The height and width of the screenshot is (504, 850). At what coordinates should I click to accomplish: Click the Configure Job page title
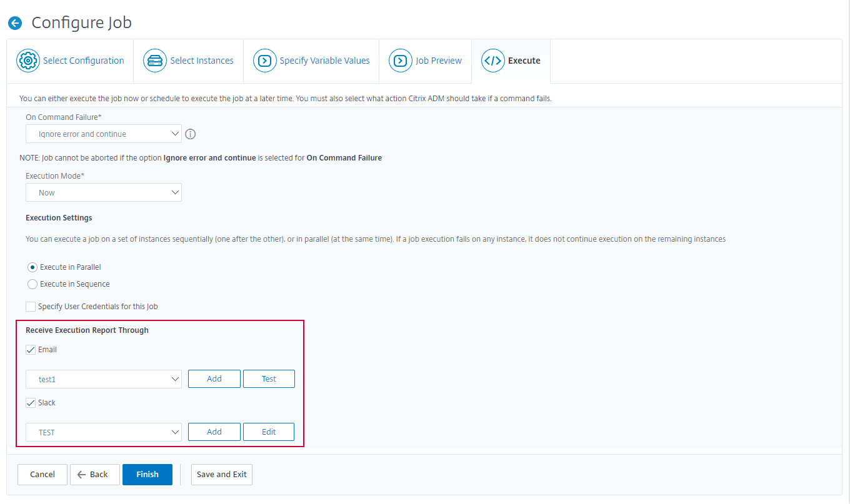[82, 23]
